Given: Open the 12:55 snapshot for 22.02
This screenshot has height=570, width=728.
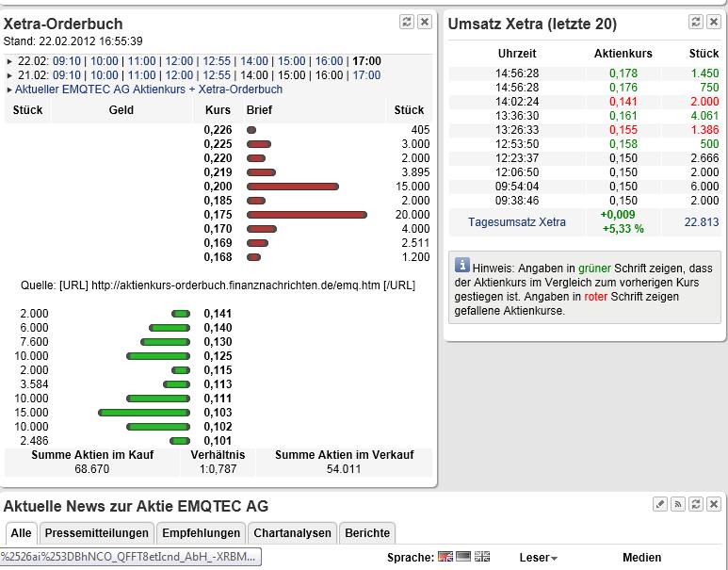Looking at the screenshot, I should 217,61.
